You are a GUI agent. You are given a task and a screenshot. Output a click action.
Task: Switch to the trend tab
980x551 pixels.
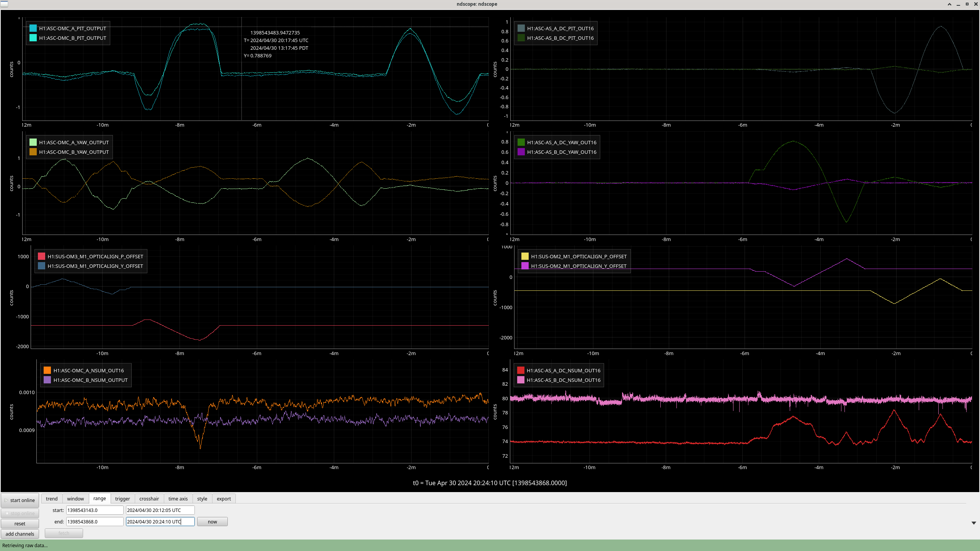[x=52, y=499]
